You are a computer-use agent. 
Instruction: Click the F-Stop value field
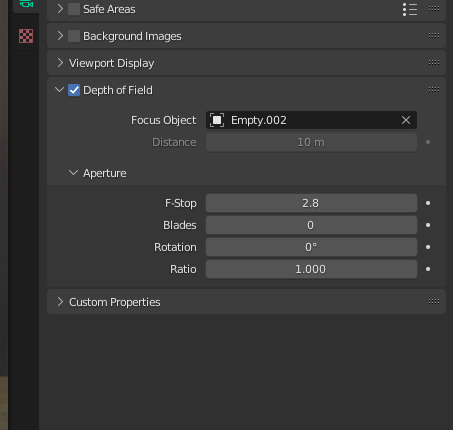(x=311, y=203)
